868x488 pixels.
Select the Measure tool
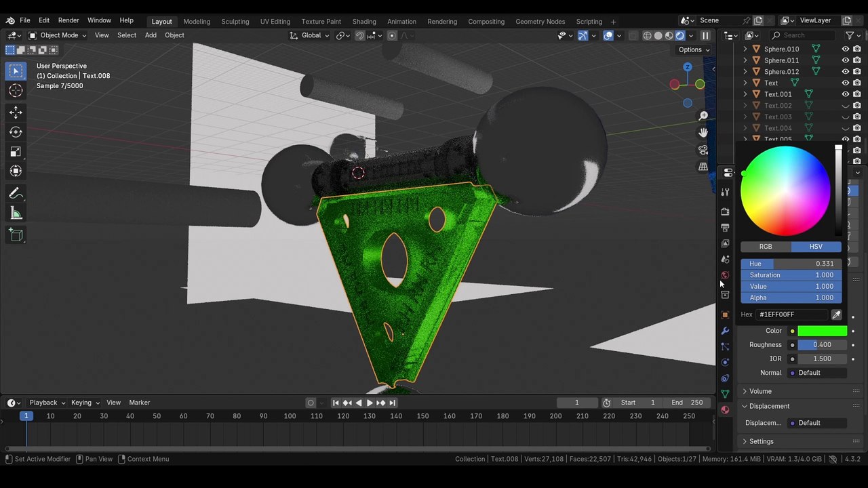[16, 213]
